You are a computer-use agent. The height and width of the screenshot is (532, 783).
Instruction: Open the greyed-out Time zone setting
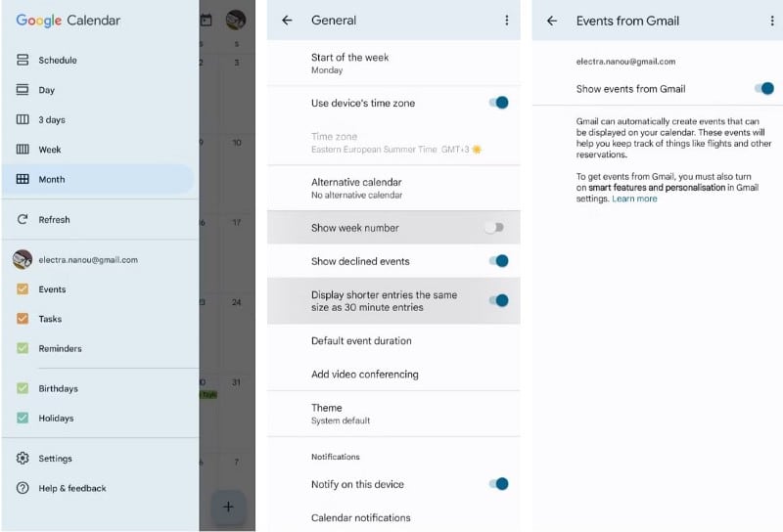click(x=393, y=143)
